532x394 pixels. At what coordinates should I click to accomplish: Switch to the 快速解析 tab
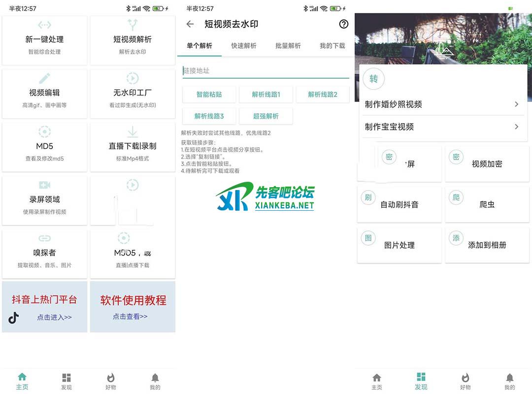tap(244, 46)
